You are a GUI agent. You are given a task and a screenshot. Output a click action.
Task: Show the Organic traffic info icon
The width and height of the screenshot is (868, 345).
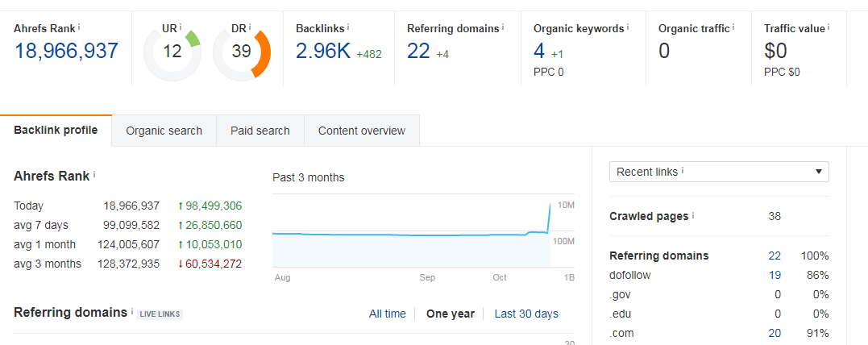[x=733, y=27]
